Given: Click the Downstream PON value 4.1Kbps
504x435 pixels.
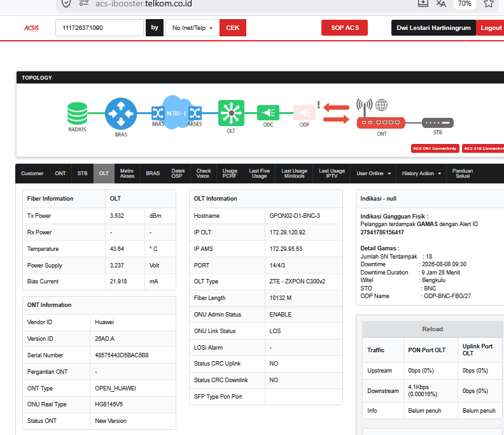Looking at the screenshot, I should tap(419, 387).
